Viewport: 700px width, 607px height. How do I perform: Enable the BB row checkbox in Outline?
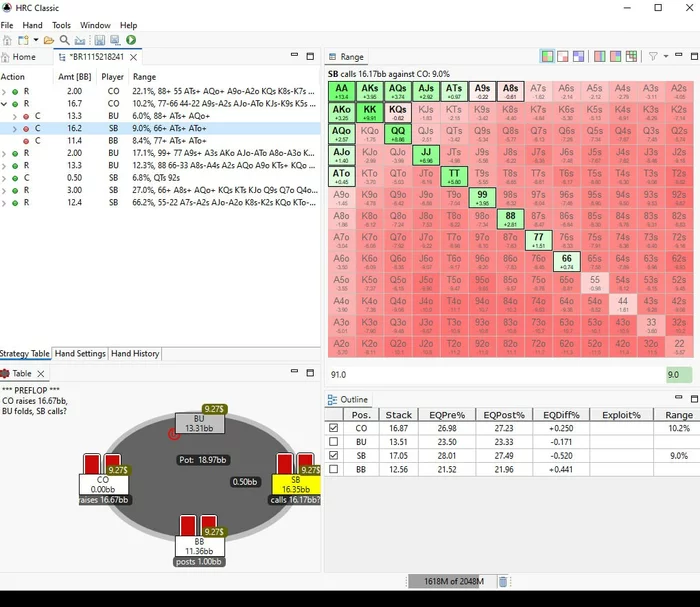click(x=333, y=469)
